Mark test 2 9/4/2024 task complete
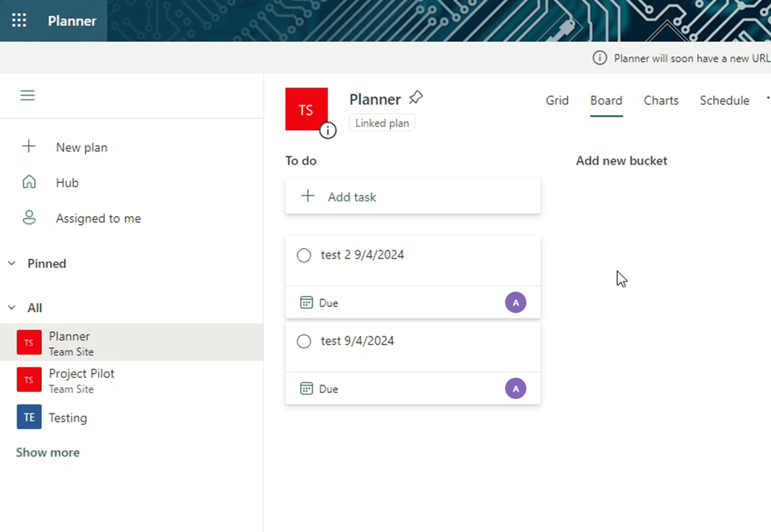Image resolution: width=771 pixels, height=532 pixels. pyautogui.click(x=304, y=255)
